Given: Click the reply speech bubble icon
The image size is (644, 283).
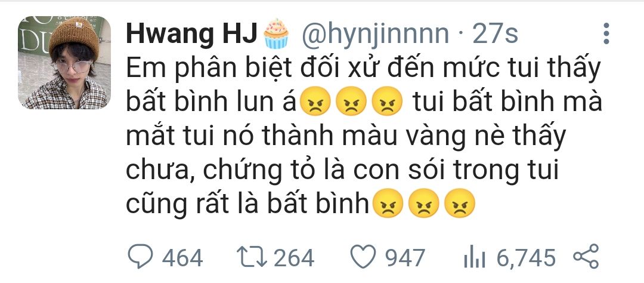Looking at the screenshot, I should click(x=140, y=257).
